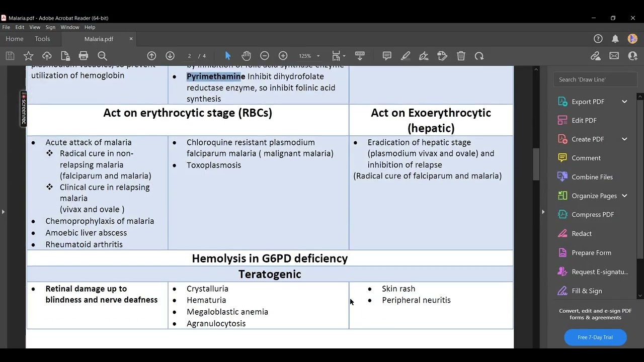The width and height of the screenshot is (644, 362).
Task: Open the Edit menu
Action: [20, 27]
